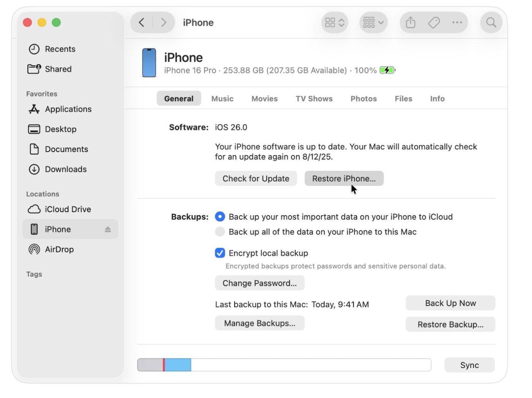Image resolution: width=532 pixels, height=398 pixels.
Task: Open the more actions ellipsis menu
Action: (457, 23)
